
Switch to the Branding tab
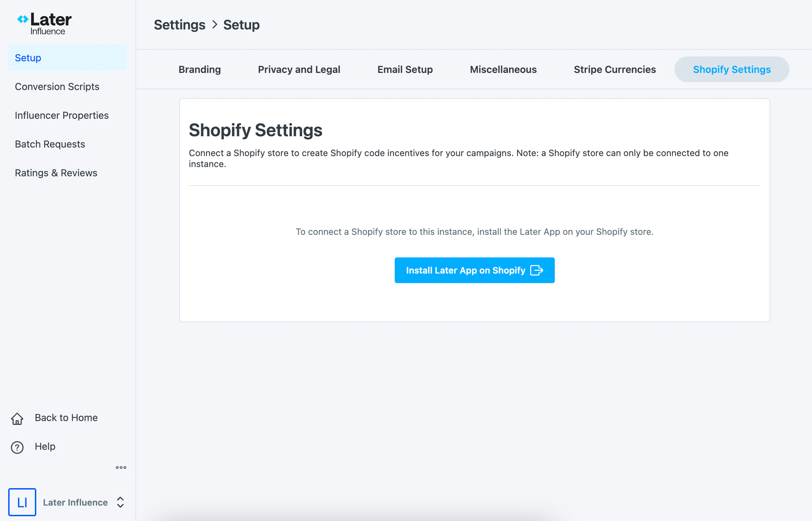200,69
